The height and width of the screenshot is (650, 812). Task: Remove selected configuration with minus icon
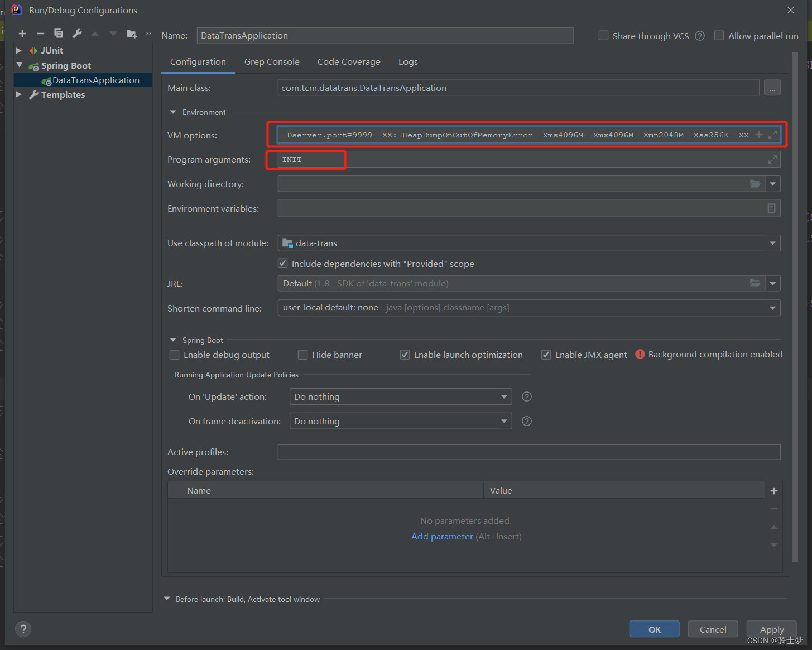click(x=40, y=34)
